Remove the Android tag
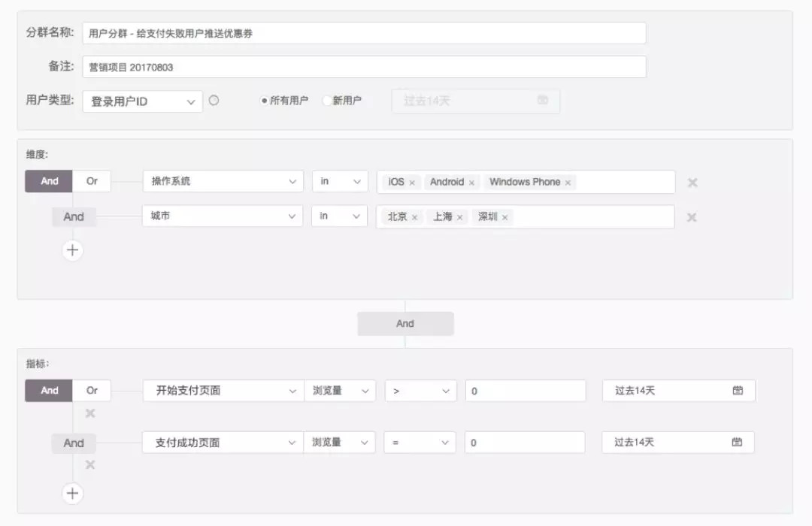Screen dimensions: 812x526 click(x=472, y=182)
